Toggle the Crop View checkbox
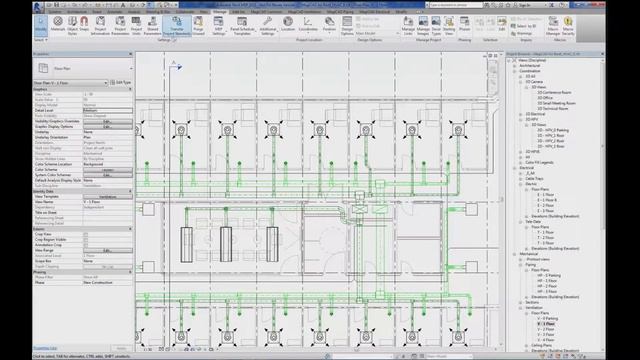 tap(85, 234)
